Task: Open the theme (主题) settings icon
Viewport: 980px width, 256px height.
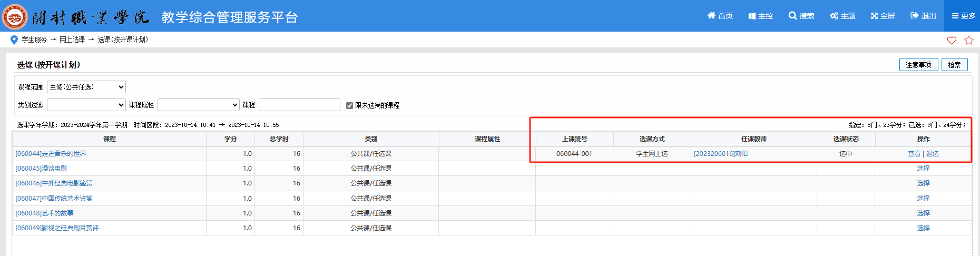Action: pyautogui.click(x=834, y=16)
